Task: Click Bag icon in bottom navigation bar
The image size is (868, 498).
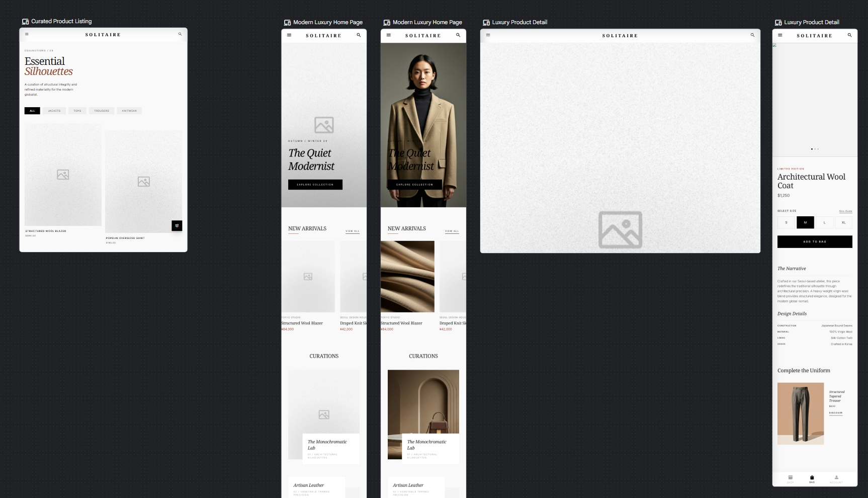Action: tap(812, 479)
